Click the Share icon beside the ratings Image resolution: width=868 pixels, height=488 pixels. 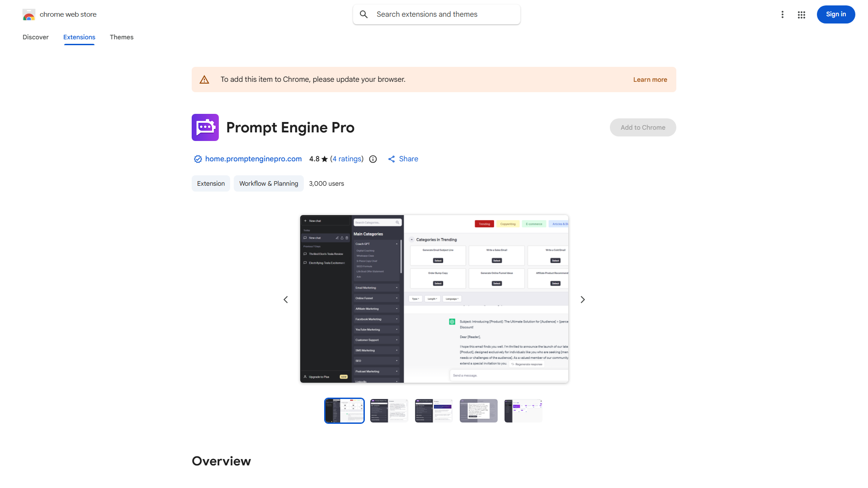[392, 159]
